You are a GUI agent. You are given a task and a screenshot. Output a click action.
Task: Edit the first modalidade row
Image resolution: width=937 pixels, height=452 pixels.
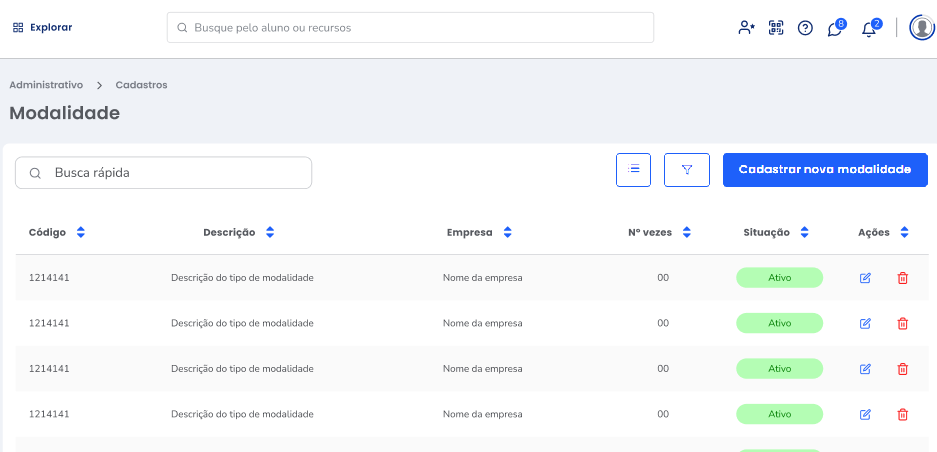tap(865, 278)
